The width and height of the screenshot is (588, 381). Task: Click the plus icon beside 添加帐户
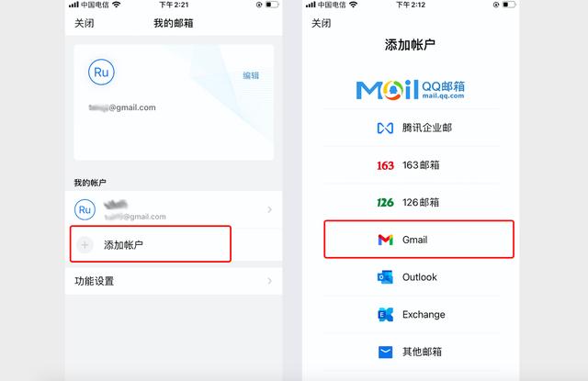coord(85,245)
